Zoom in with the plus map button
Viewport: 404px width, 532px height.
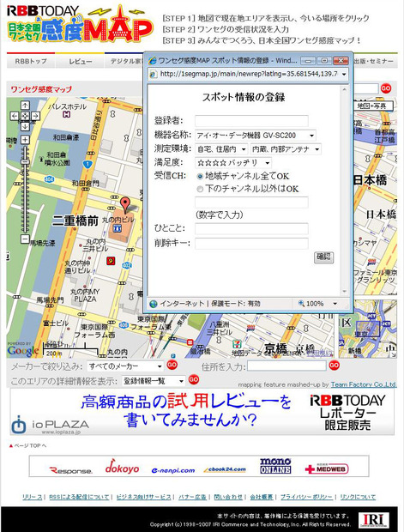click(25, 140)
